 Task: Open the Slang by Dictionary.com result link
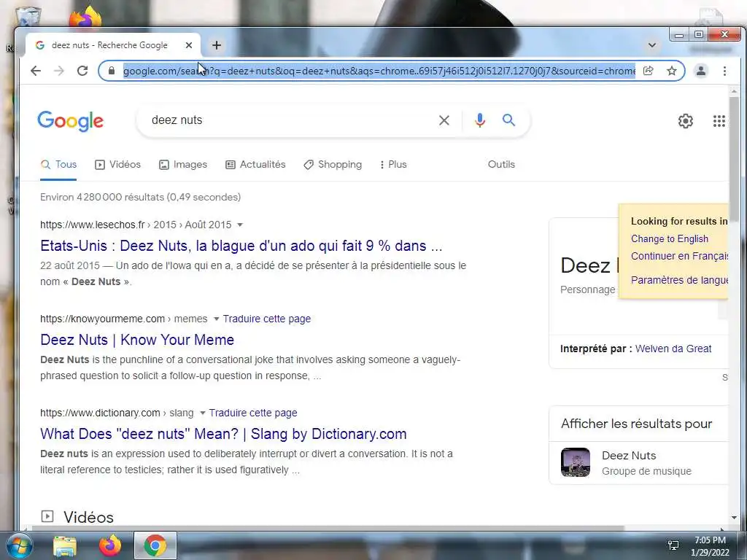click(223, 435)
